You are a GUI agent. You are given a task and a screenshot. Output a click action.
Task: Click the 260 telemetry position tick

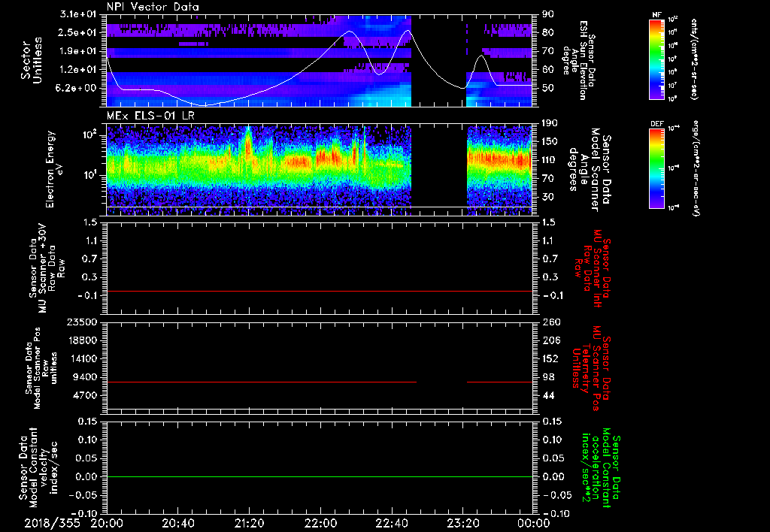(x=550, y=322)
